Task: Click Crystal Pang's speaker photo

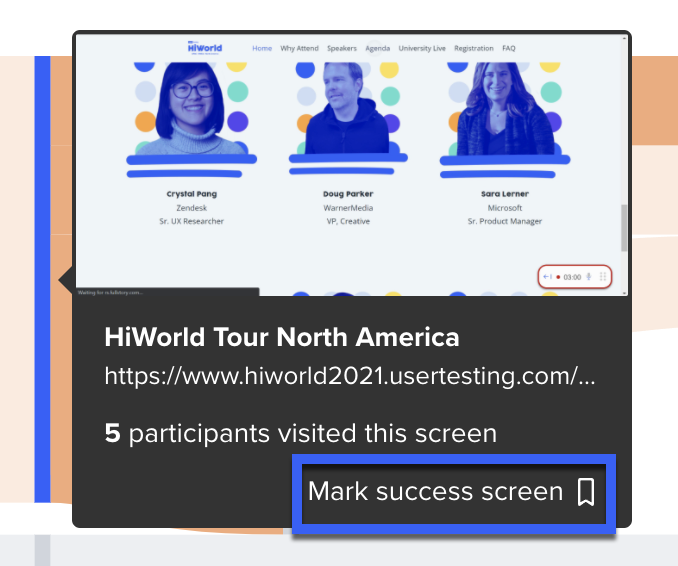Action: (x=192, y=109)
